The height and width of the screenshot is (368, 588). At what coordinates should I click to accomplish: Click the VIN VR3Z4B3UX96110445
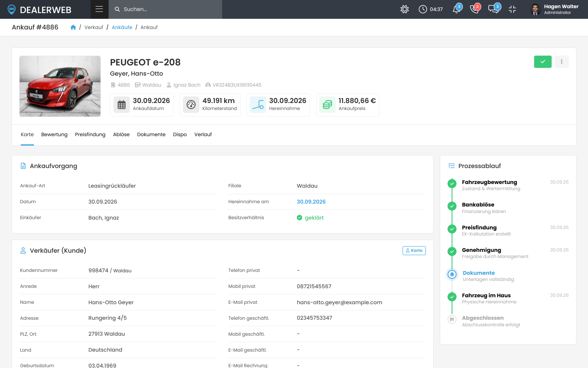tap(237, 85)
